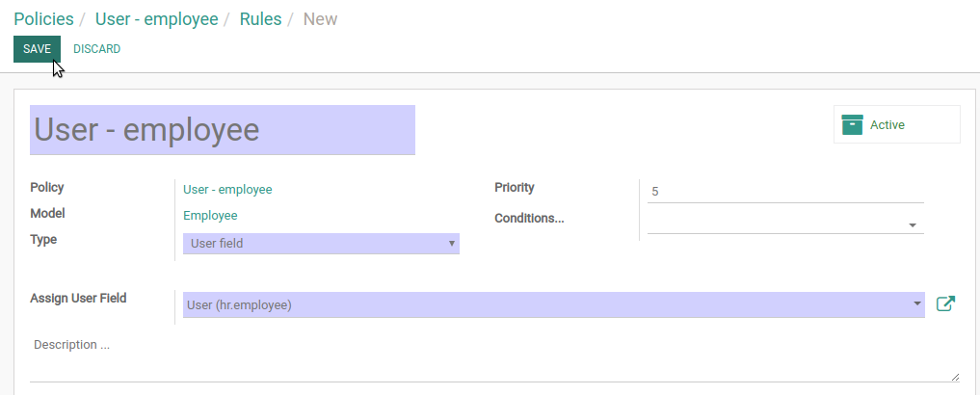The image size is (980, 395).
Task: Open the Policy link User - employee
Action: 227,190
